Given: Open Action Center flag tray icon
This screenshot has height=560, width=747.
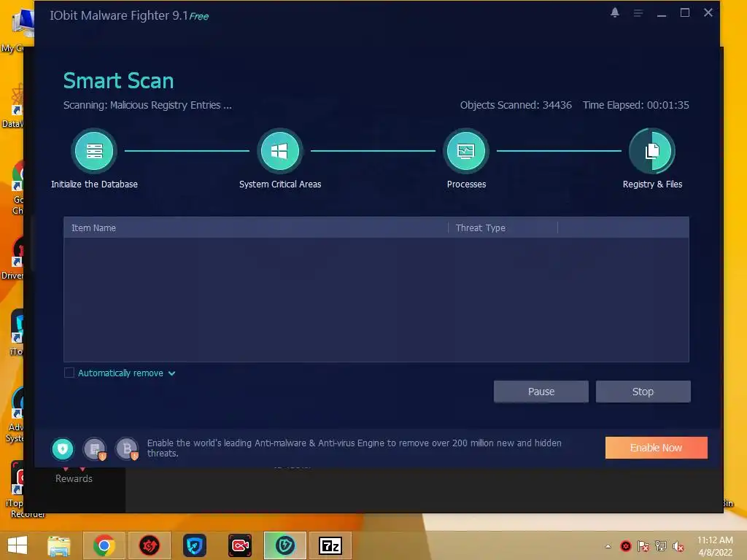Looking at the screenshot, I should coord(643,546).
